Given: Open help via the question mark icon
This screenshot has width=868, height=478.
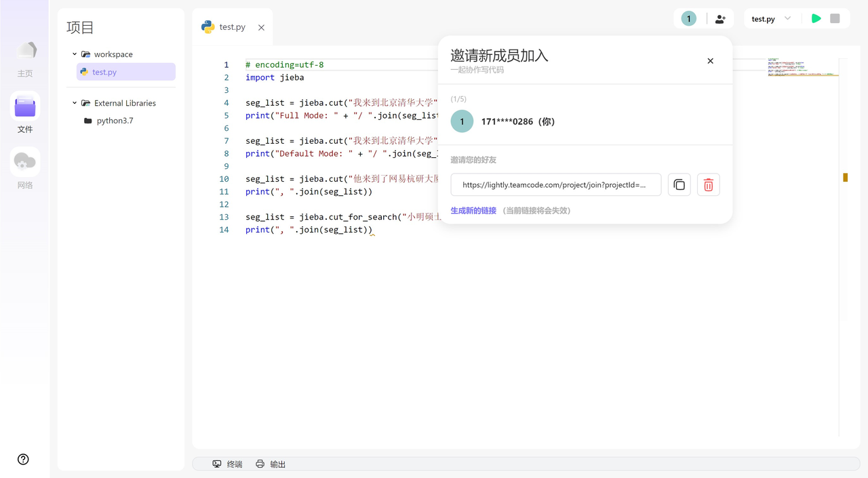Looking at the screenshot, I should (24, 459).
